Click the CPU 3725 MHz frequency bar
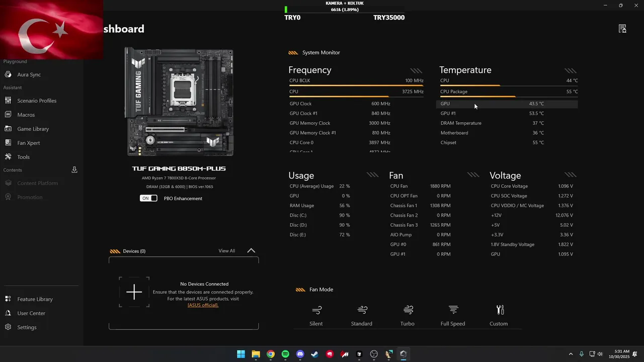 click(x=356, y=96)
